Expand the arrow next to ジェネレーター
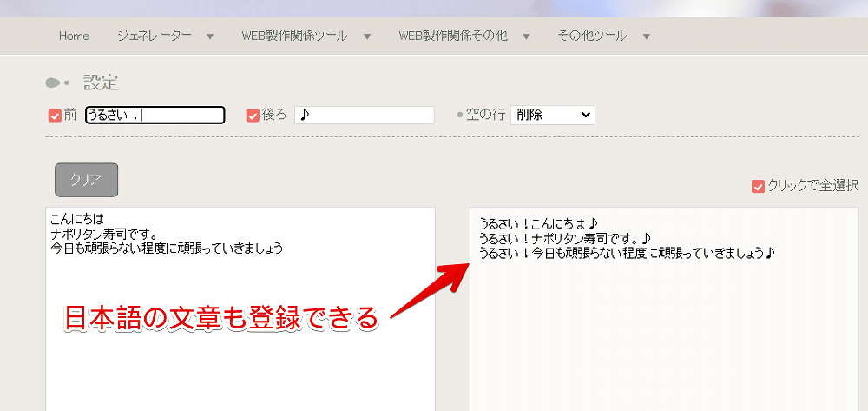The image size is (868, 411). tap(210, 37)
